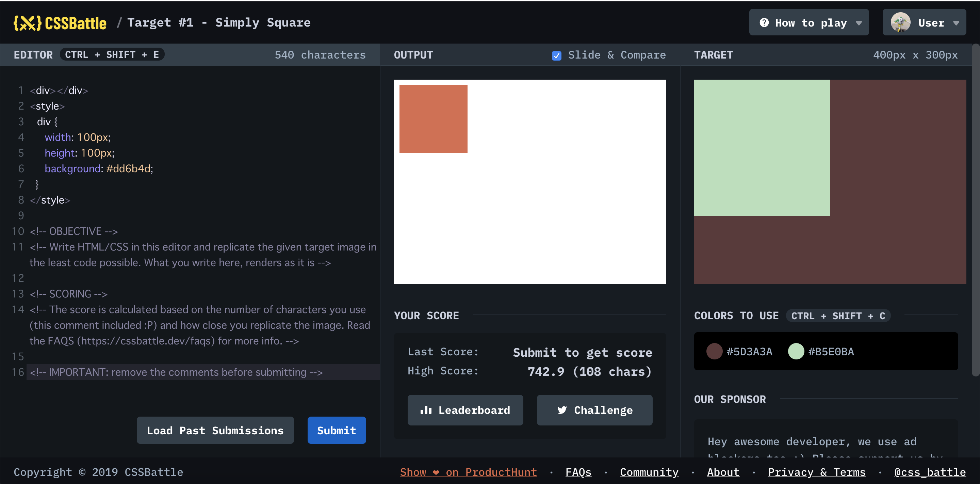
Task: Click the user avatar picture
Action: click(x=900, y=22)
